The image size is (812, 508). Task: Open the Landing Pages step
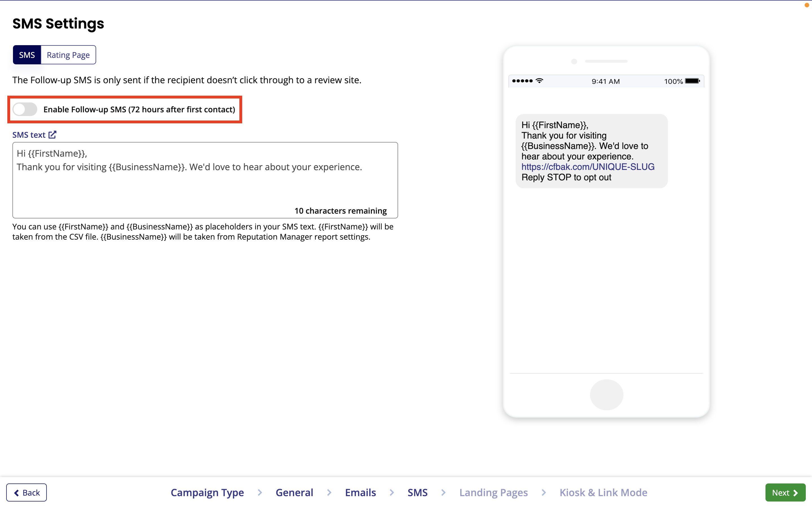click(494, 492)
